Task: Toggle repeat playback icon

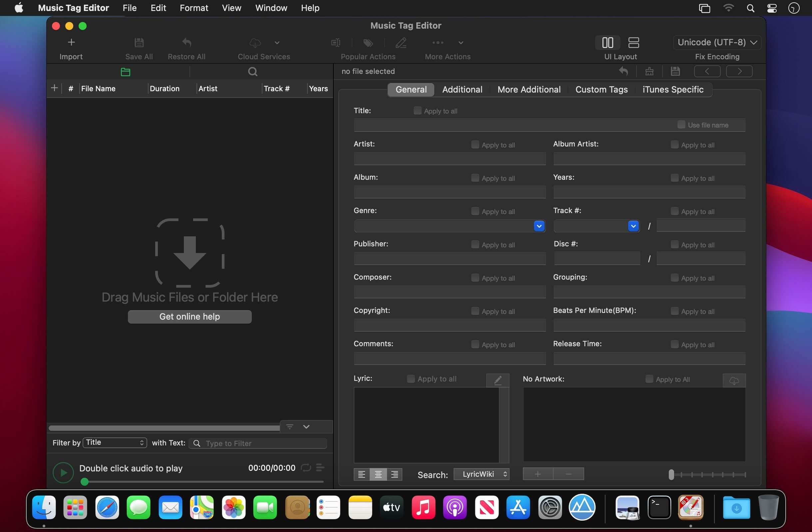Action: 306,467
